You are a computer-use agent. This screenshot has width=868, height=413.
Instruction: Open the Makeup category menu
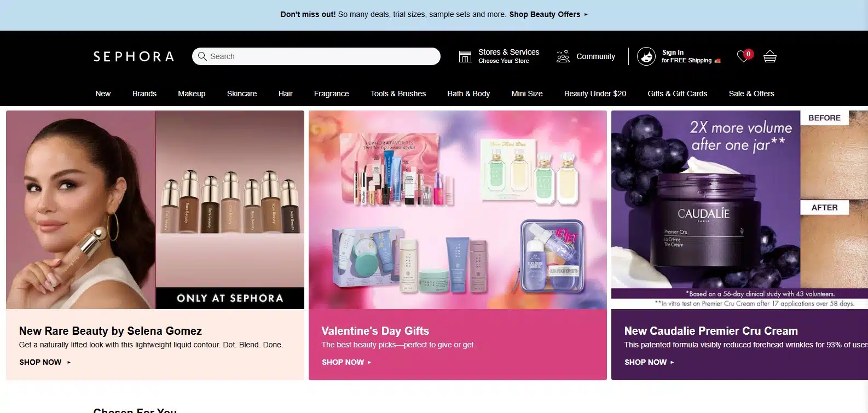pos(192,94)
